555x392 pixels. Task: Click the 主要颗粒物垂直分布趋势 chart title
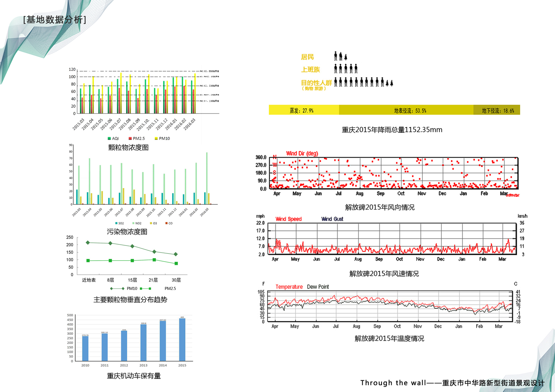click(130, 300)
